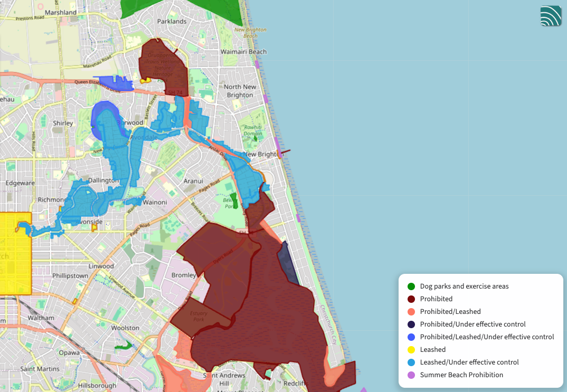Select 'Prohibited/Under effective control' legend label
The image size is (567, 392).
(x=472, y=324)
